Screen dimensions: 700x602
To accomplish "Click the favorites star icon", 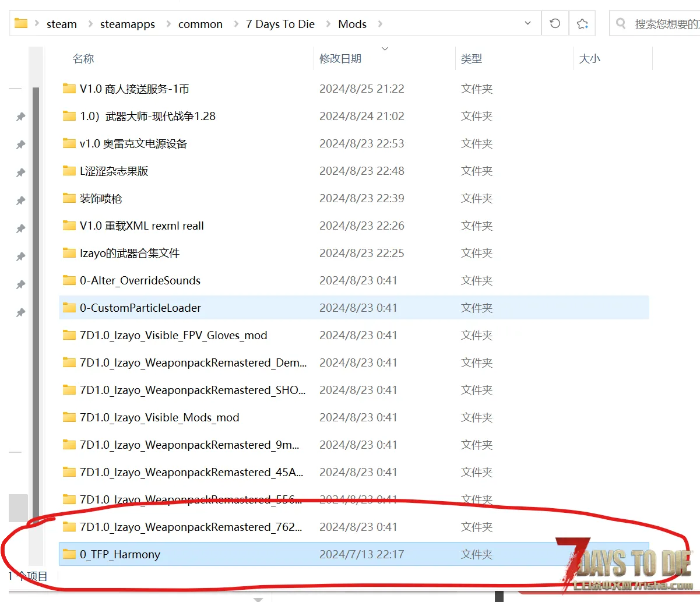I will click(x=582, y=23).
